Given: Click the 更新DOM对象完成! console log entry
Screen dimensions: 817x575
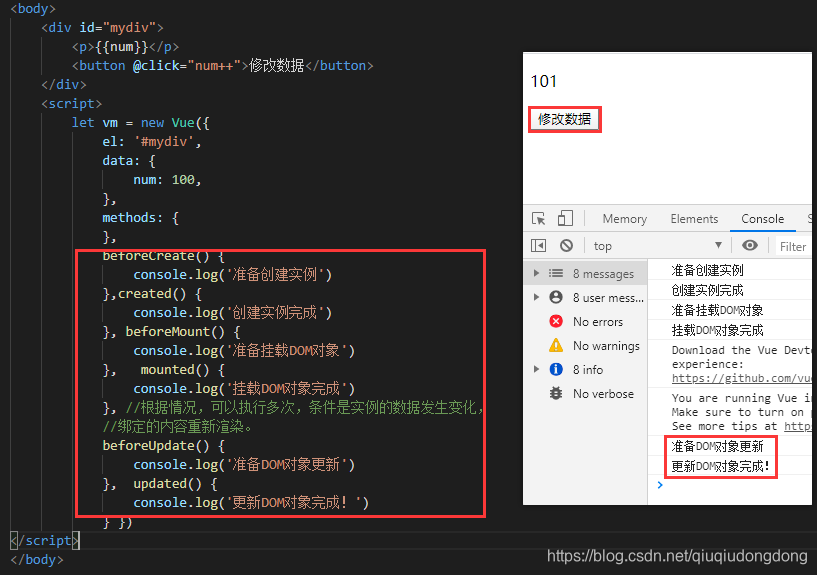Looking at the screenshot, I should click(x=720, y=466).
